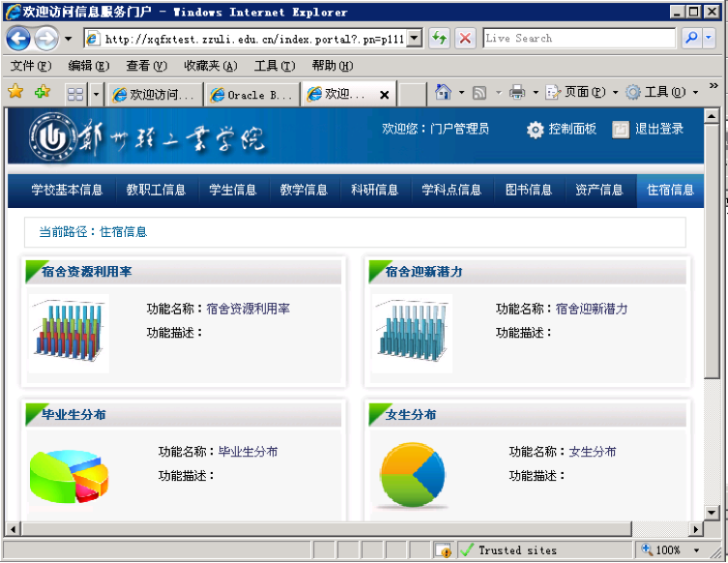Click the empty New Tab button
Screen dimensions: 728x563
click(x=412, y=95)
